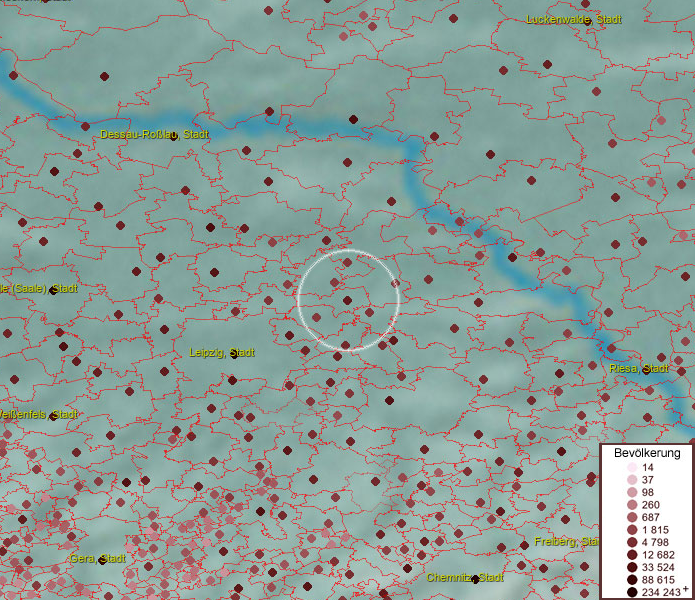Click the legend value 14
Screen dimensions: 695x600
648,467
